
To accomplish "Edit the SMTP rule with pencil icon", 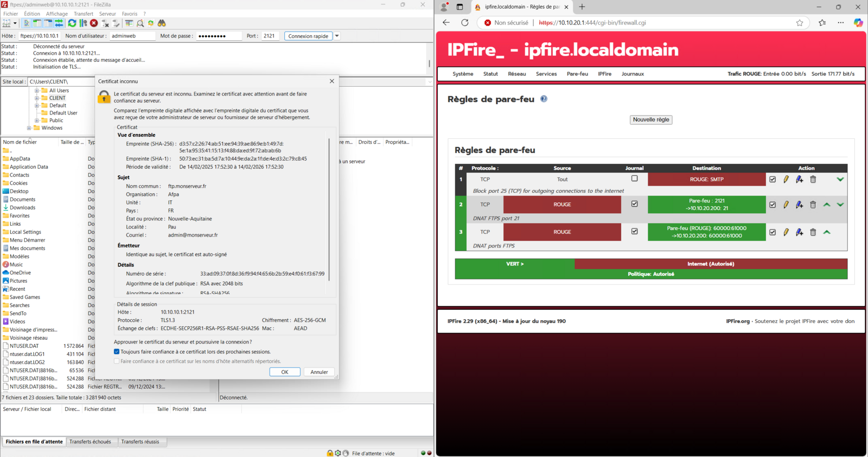I will [x=786, y=179].
